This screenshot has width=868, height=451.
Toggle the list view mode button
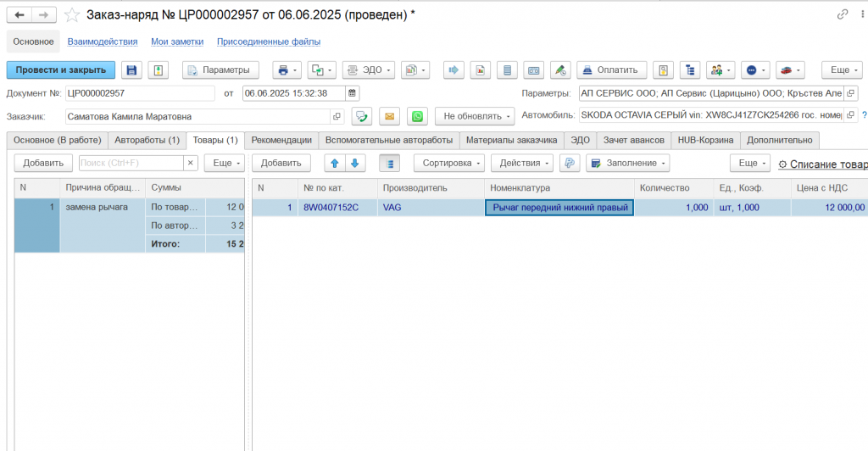pyautogui.click(x=389, y=163)
